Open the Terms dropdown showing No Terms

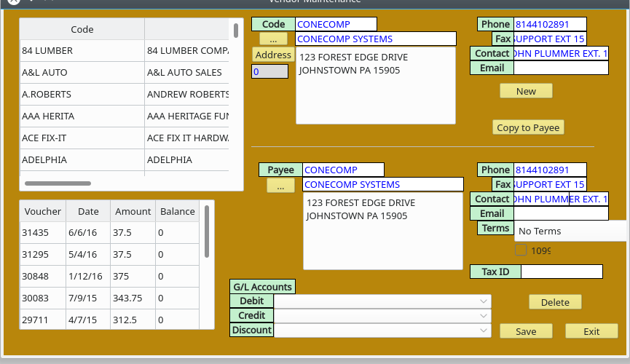(570, 231)
